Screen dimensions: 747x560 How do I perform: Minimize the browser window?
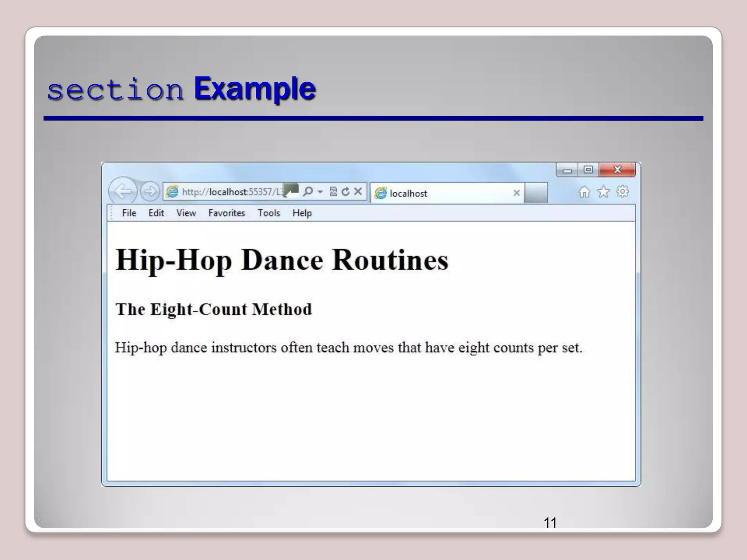coord(567,170)
